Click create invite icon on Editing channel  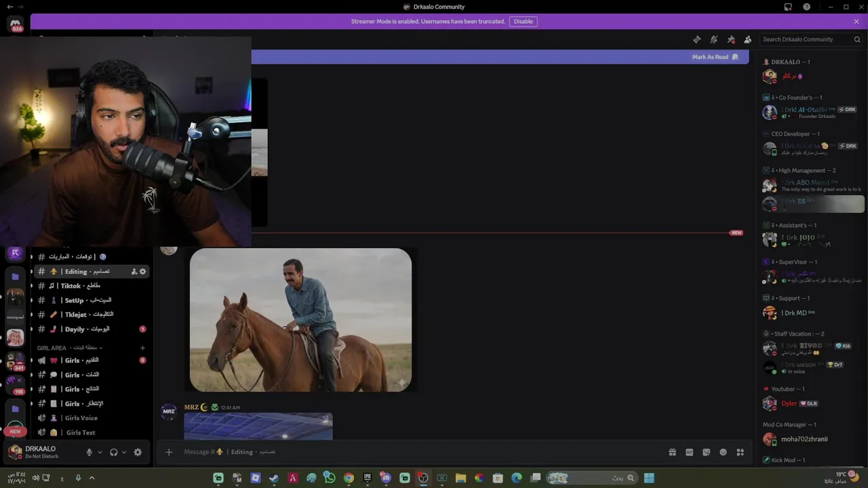[x=134, y=271]
